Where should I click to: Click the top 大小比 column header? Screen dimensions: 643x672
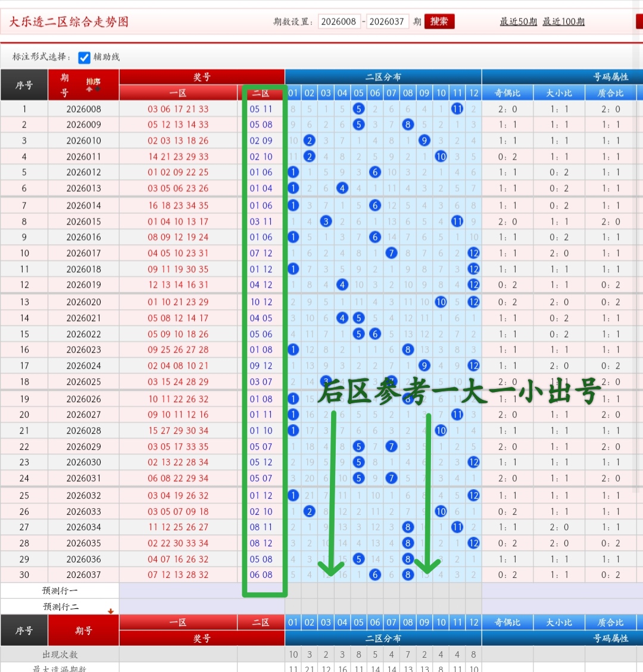pyautogui.click(x=559, y=93)
